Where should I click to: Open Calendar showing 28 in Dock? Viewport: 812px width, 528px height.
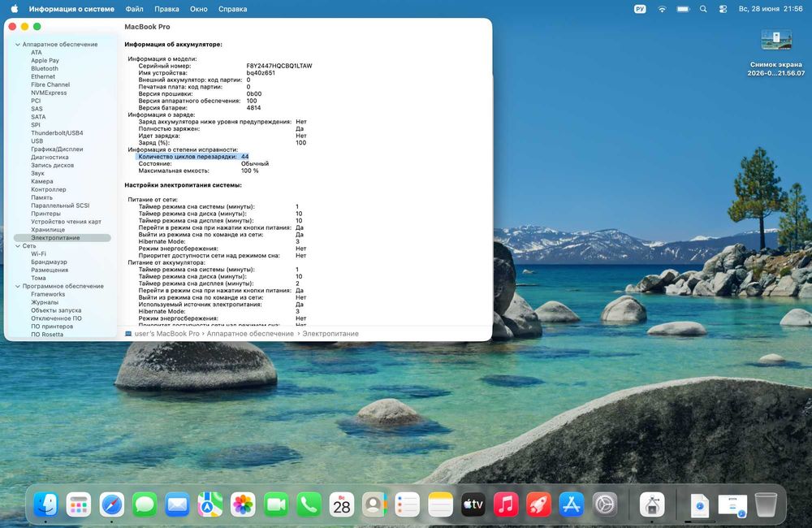click(x=342, y=504)
